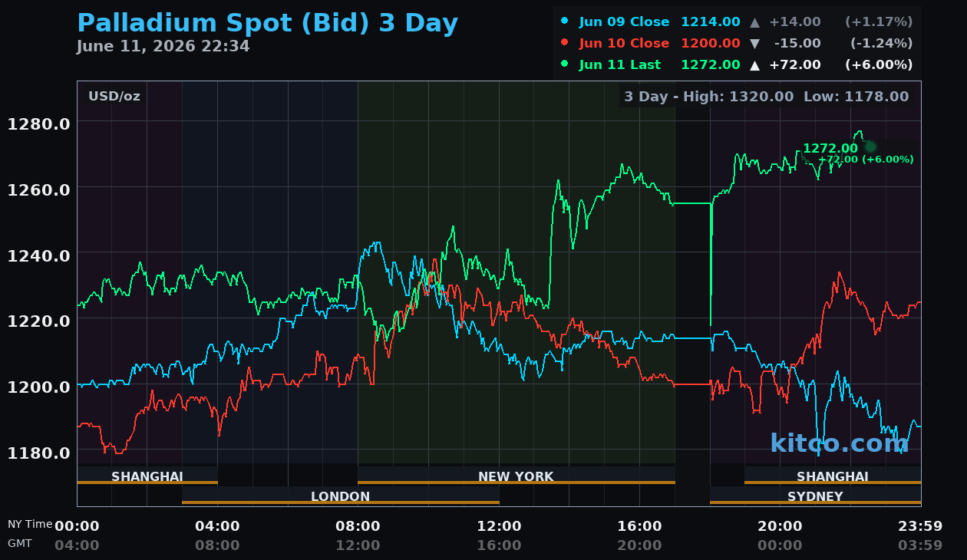
Task: Click the +72.00 (+6.00%) chart callout
Action: (x=866, y=160)
